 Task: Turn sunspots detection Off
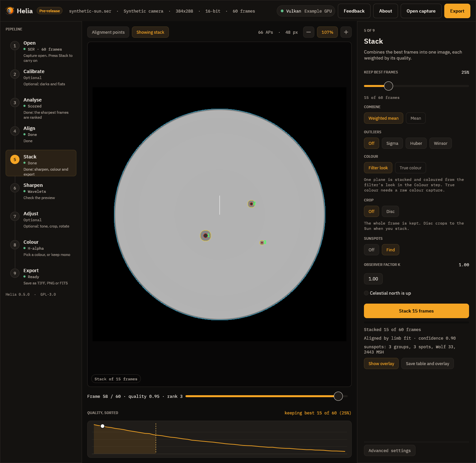pos(371,250)
